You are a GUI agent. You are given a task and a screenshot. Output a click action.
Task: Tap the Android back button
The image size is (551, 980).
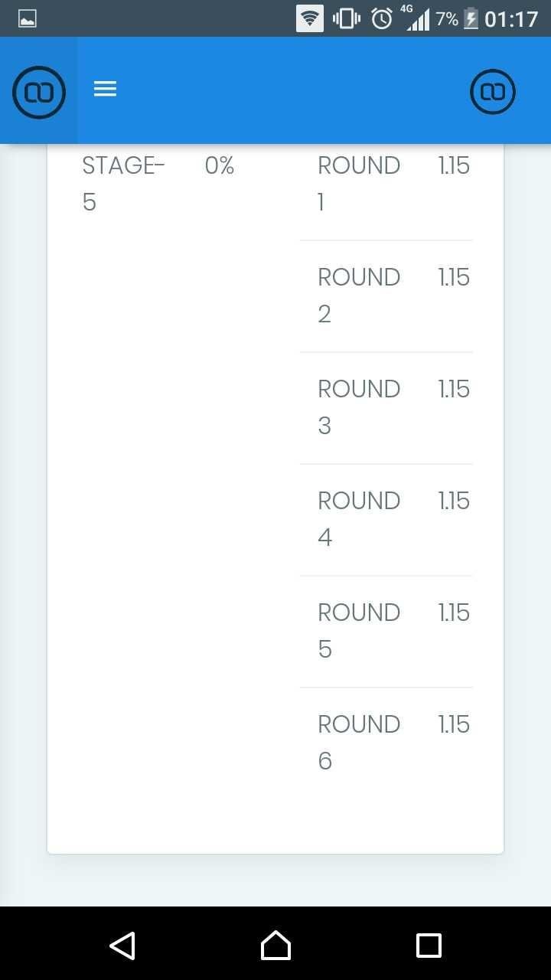tap(122, 946)
